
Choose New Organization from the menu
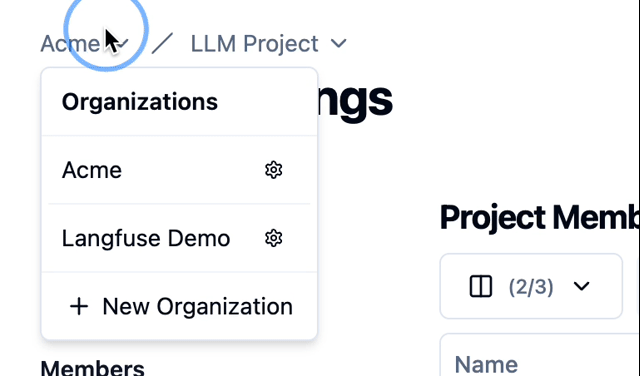180,307
